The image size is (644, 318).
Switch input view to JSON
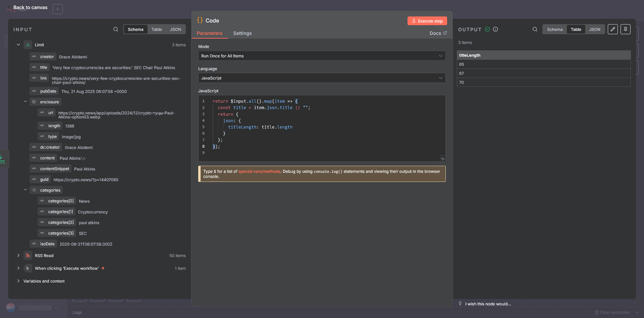coord(175,29)
